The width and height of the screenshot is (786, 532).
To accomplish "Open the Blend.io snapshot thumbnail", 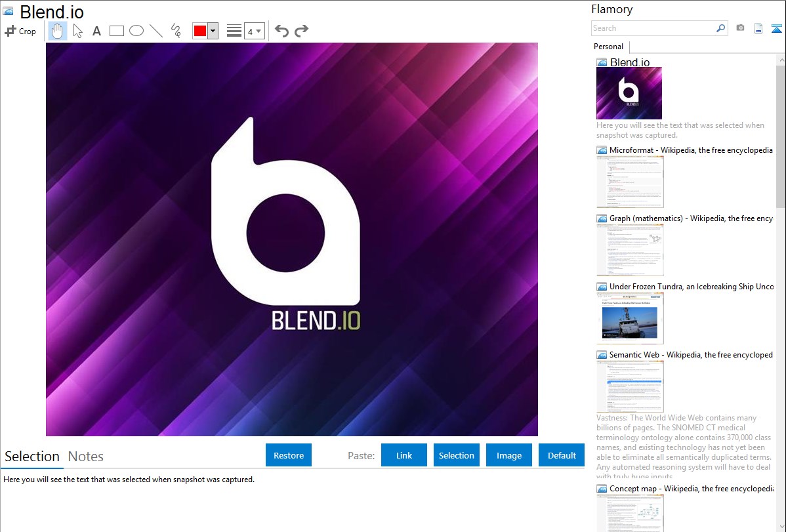I will pyautogui.click(x=629, y=93).
